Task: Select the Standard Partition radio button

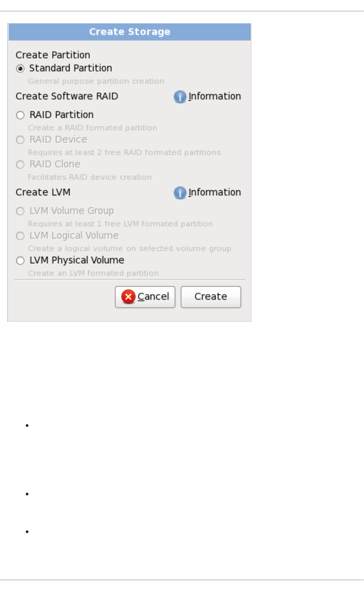Action: [x=20, y=69]
